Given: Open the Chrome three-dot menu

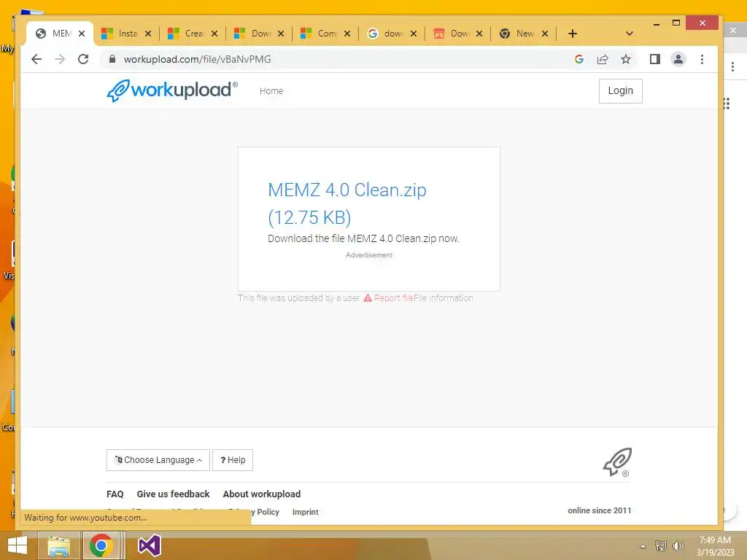Looking at the screenshot, I should click(702, 59).
